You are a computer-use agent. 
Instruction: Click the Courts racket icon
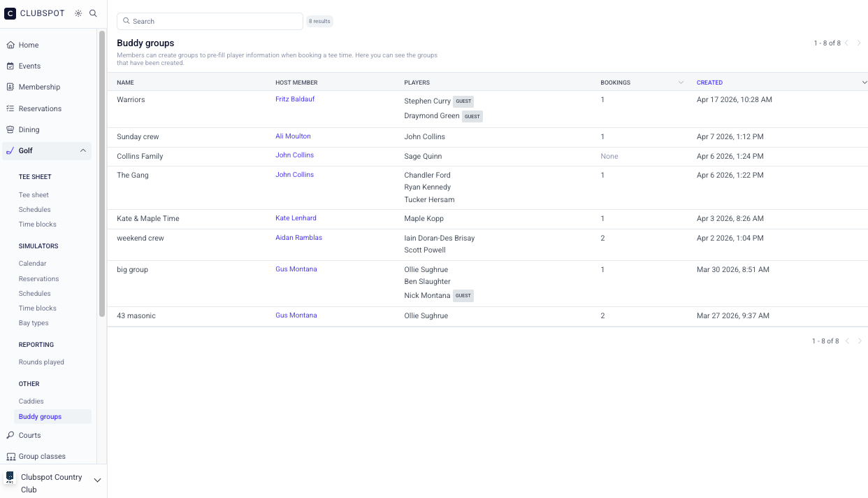click(x=10, y=435)
